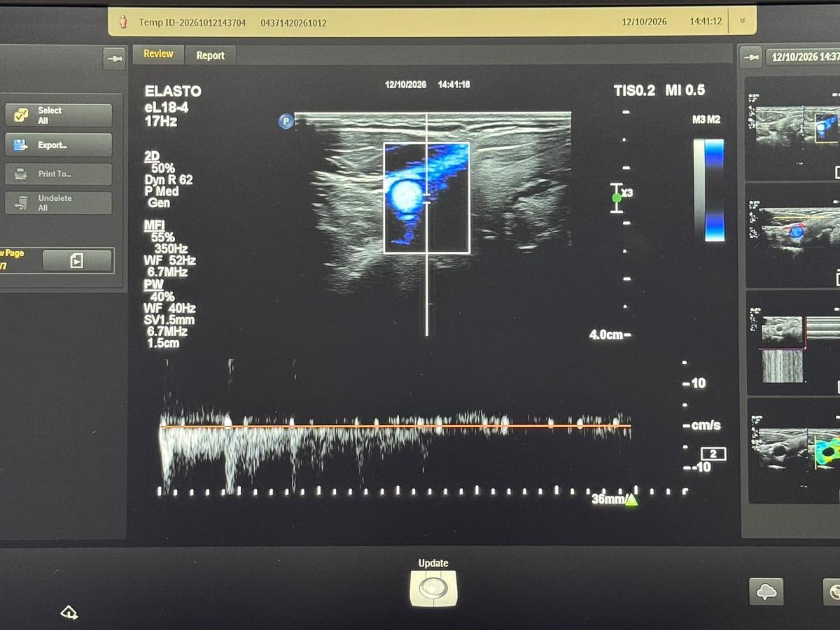Click the boxed 2 icon beside velocity scale
The width and height of the screenshot is (840, 630).
click(713, 454)
